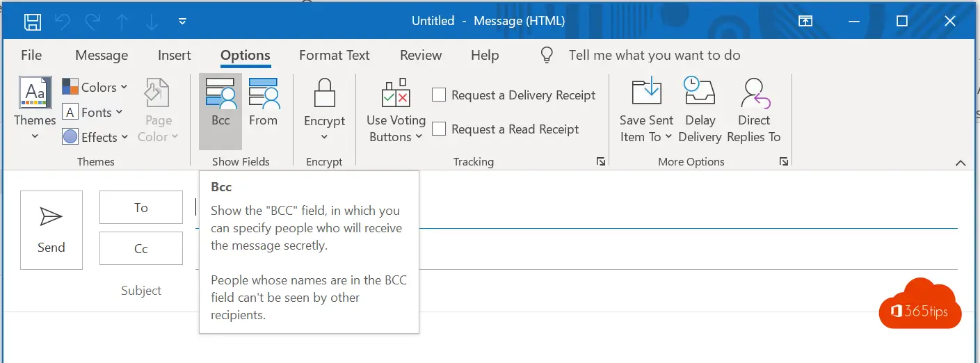Click the Redo arrow in quick access toolbar

pyautogui.click(x=93, y=22)
